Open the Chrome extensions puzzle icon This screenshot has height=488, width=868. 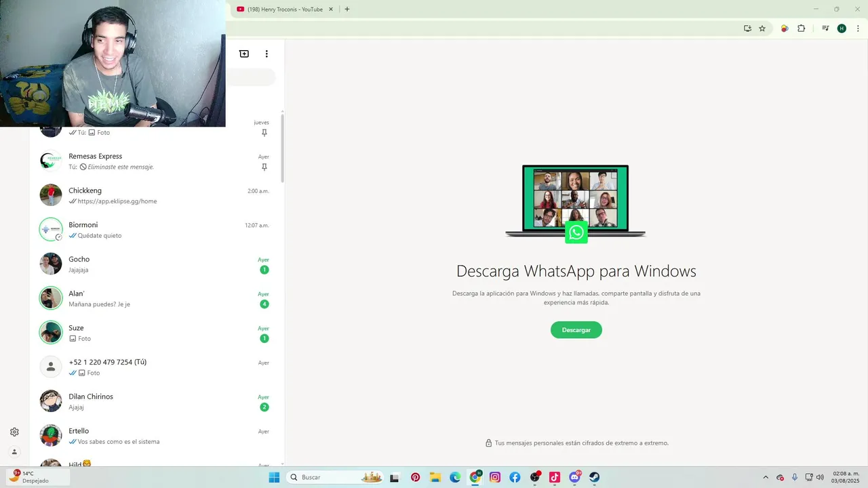(x=801, y=28)
